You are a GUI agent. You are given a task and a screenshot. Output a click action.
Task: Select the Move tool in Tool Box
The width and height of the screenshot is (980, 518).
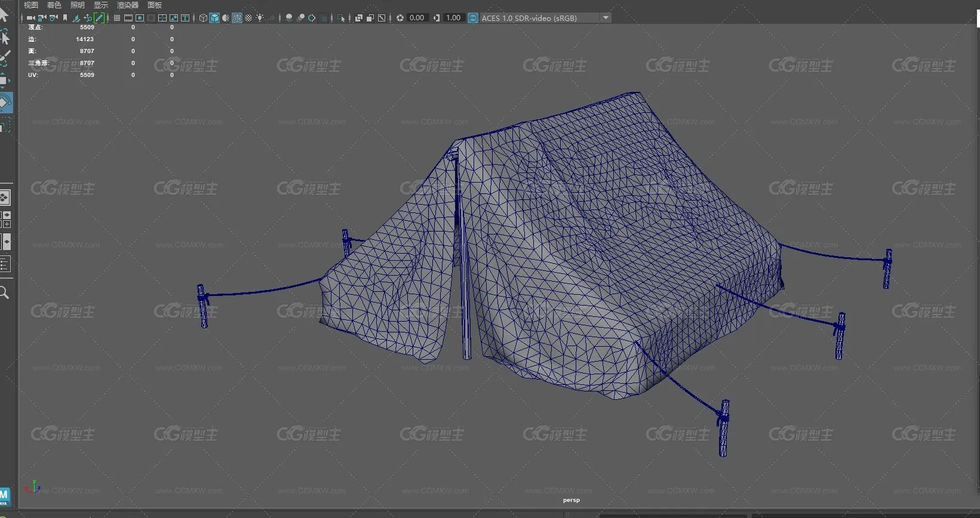click(x=4, y=80)
